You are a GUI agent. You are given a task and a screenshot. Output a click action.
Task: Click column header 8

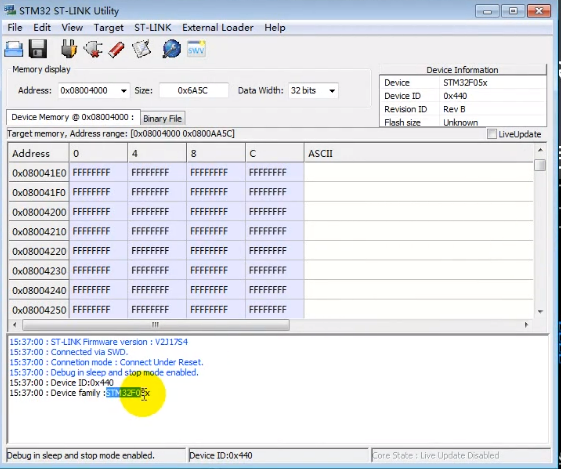(x=216, y=153)
